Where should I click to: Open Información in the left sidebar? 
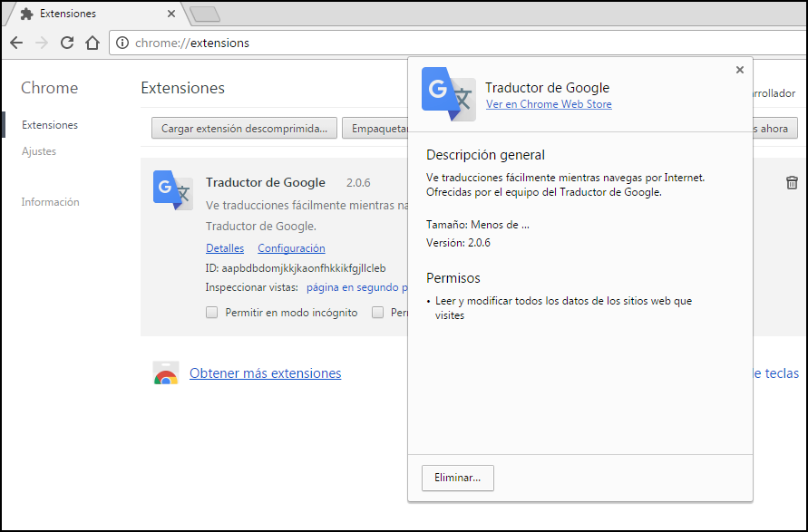[50, 202]
